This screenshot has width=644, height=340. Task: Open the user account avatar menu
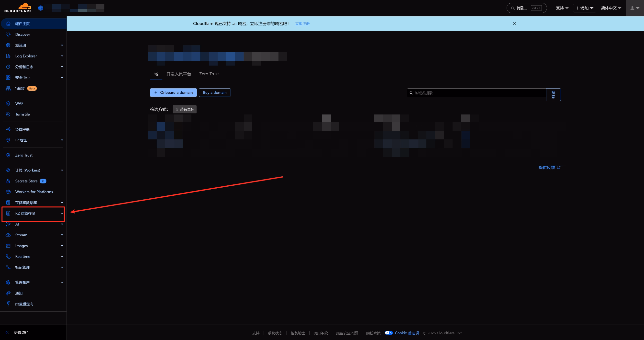[634, 8]
